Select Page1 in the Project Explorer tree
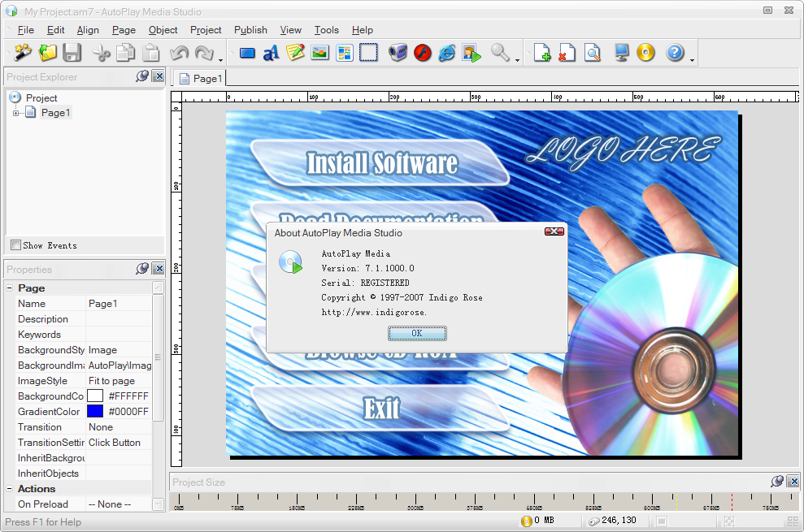 click(55, 113)
